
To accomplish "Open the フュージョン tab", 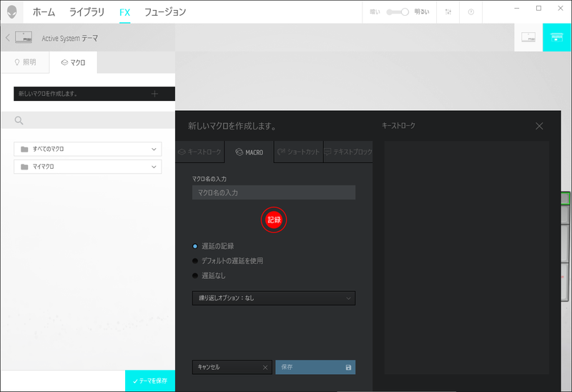I will click(x=165, y=12).
